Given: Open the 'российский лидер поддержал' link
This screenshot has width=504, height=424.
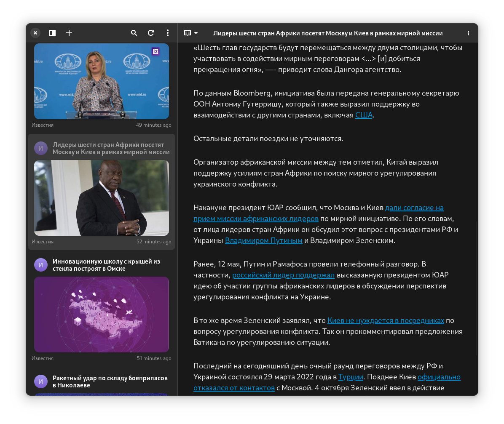Looking at the screenshot, I should coord(283,275).
